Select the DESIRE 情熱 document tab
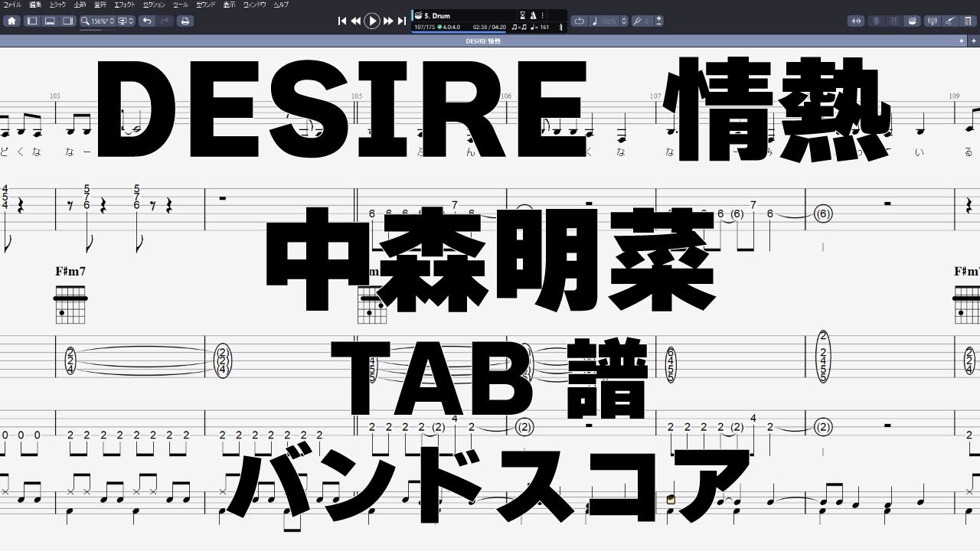 [x=482, y=41]
